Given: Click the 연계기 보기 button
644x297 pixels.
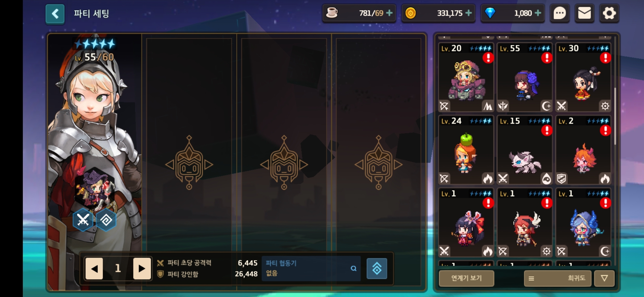Looking at the screenshot, I should point(466,278).
